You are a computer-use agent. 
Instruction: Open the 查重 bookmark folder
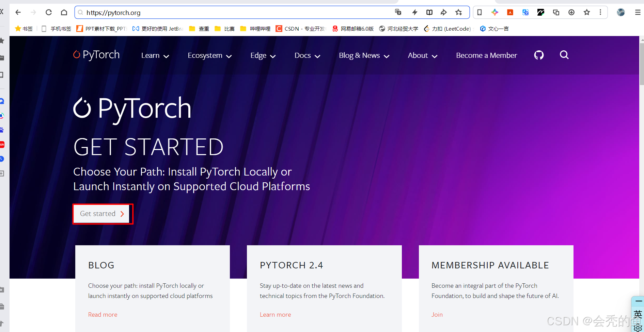tap(199, 29)
